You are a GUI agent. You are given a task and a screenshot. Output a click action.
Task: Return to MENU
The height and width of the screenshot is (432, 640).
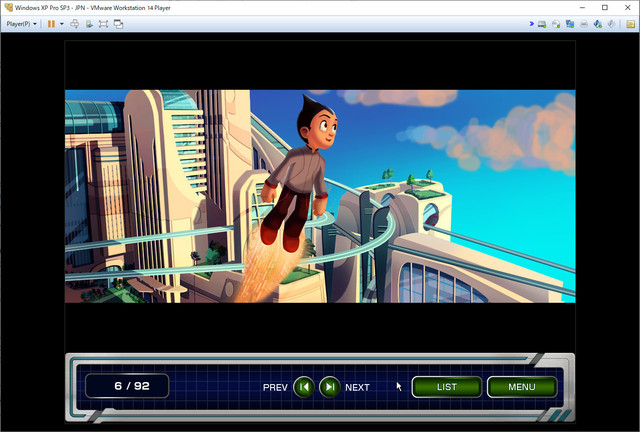(522, 387)
